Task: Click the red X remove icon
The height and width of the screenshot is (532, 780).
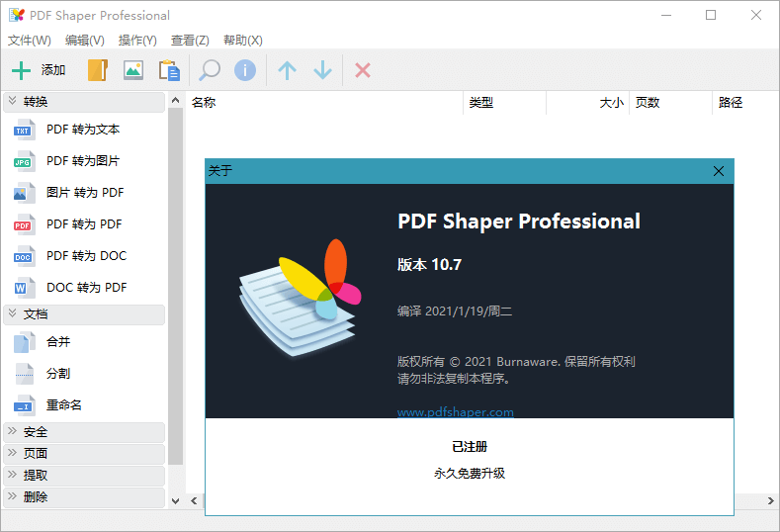Action: point(363,70)
